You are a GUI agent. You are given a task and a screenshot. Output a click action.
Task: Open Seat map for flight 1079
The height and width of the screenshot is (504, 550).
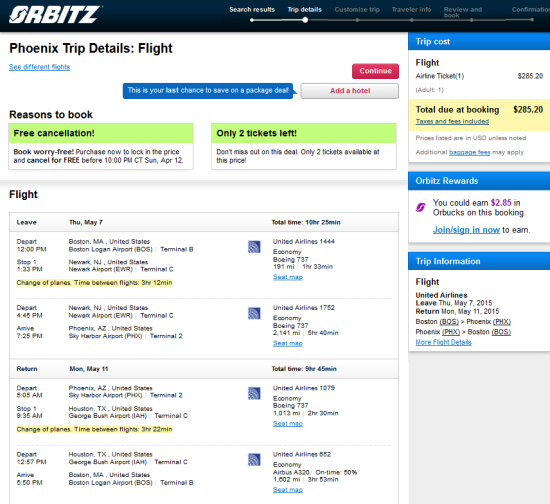click(288, 424)
